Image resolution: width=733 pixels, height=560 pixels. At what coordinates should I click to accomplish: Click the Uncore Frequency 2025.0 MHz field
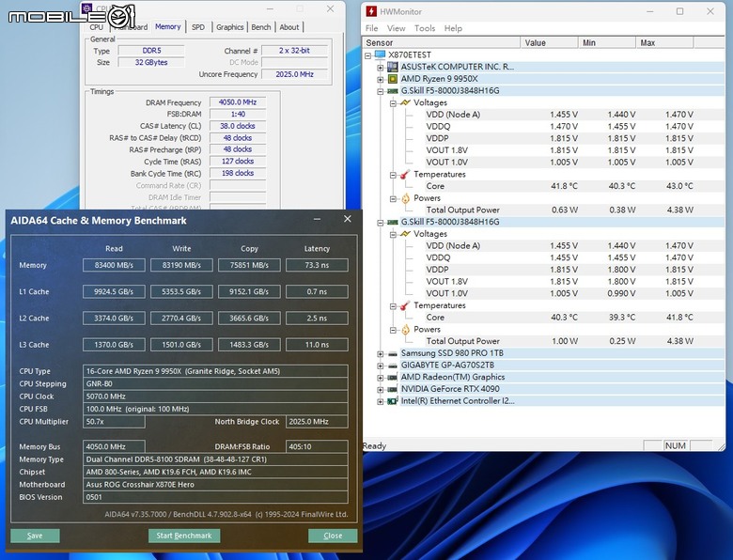(x=294, y=74)
